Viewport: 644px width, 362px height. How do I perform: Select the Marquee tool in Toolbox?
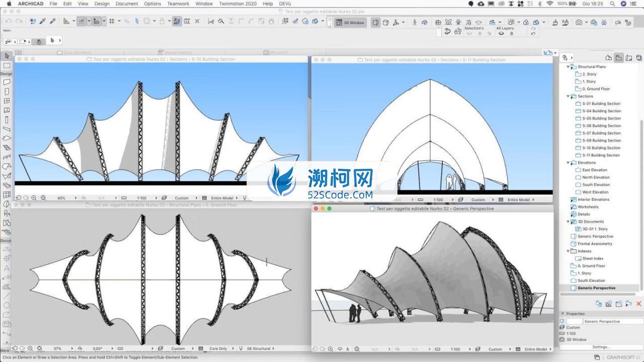click(x=7, y=66)
